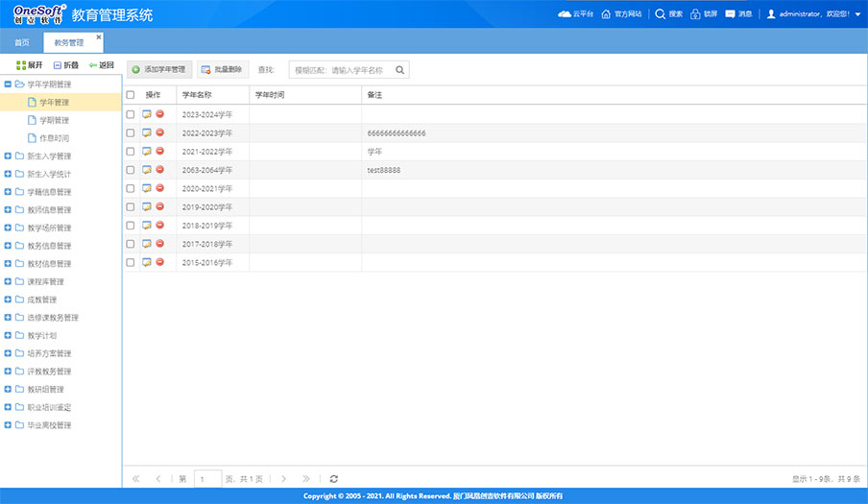Click the 添加学年管理 button
Viewport: 868px width, 504px height.
click(158, 70)
